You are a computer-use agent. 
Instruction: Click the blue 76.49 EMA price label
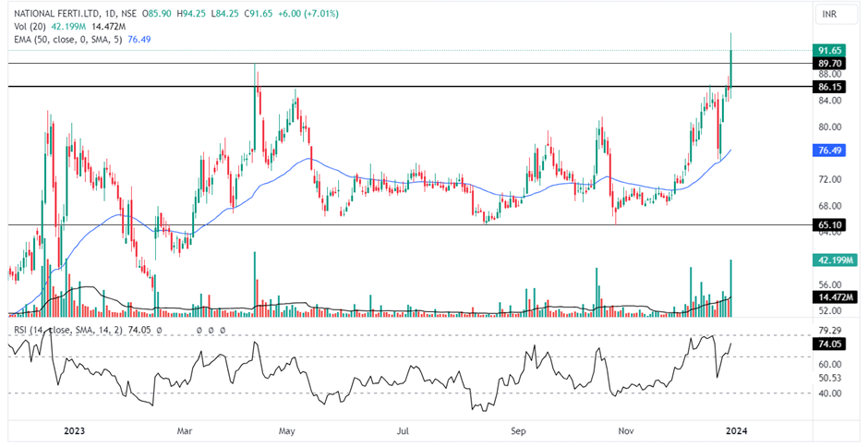[x=829, y=150]
